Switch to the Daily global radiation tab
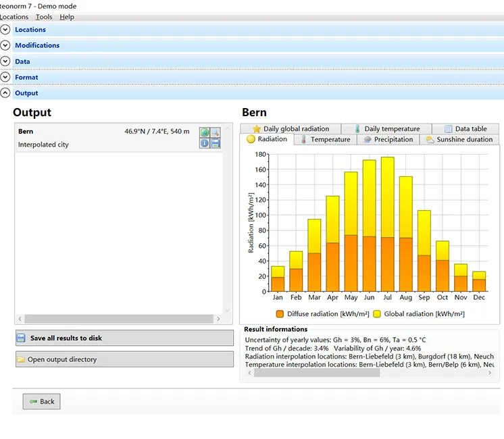Image resolution: width=504 pixels, height=439 pixels. pos(290,129)
